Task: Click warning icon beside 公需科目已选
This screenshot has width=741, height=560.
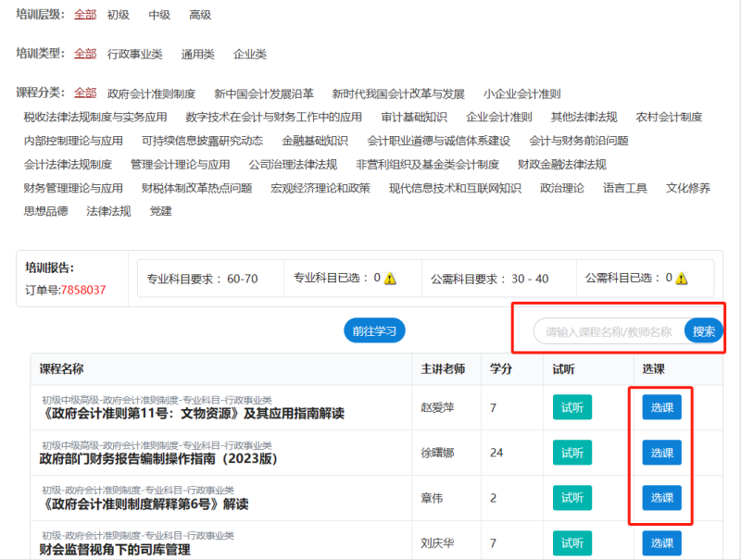Action: [682, 278]
